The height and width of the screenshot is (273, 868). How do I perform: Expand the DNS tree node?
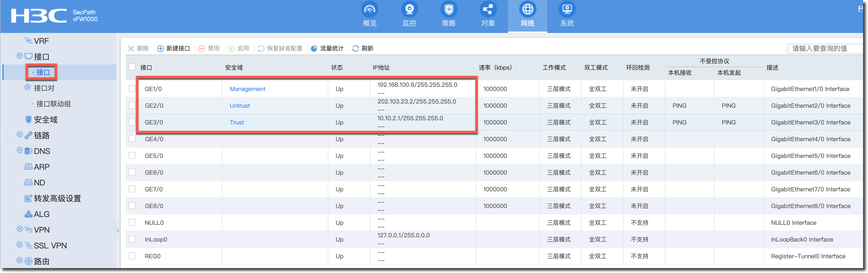pyautogui.click(x=19, y=151)
